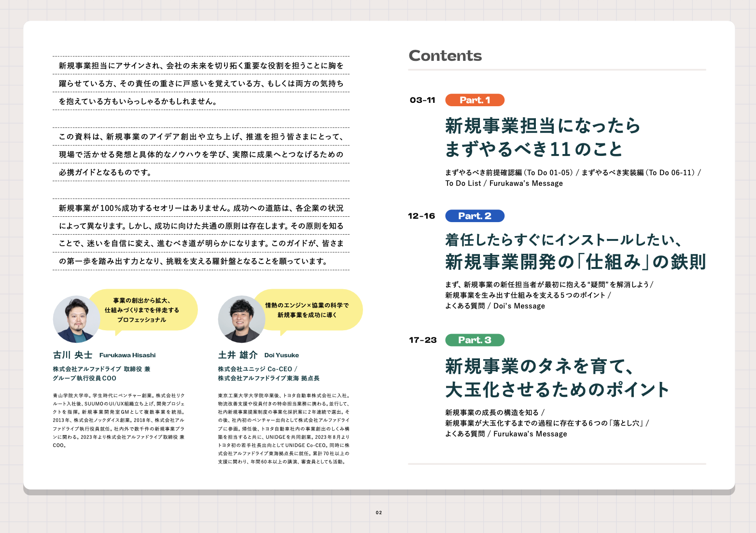Click the title グループ執行役員COO
Image resolution: width=756 pixels, height=533 pixels.
click(x=84, y=378)
